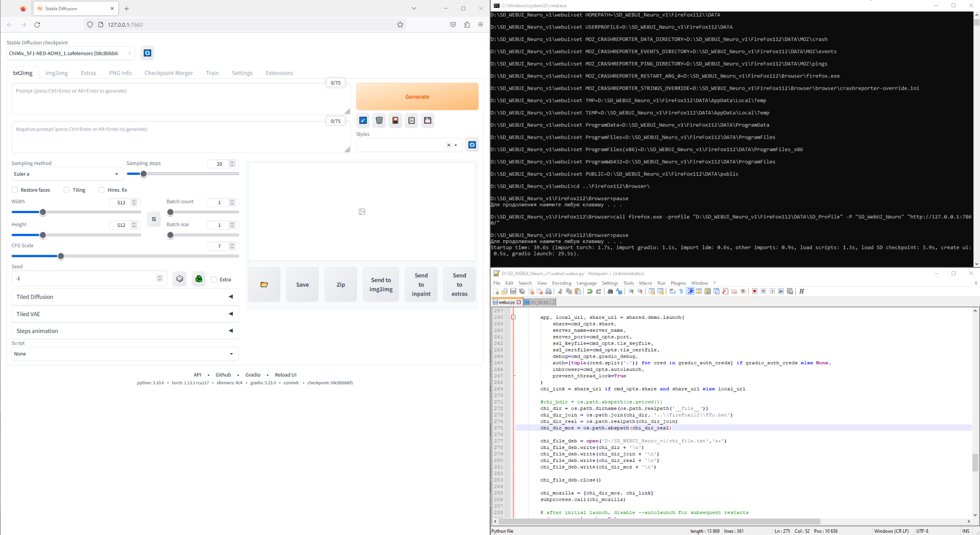
Task: Toggle the Tiling checkbox
Action: pos(66,190)
